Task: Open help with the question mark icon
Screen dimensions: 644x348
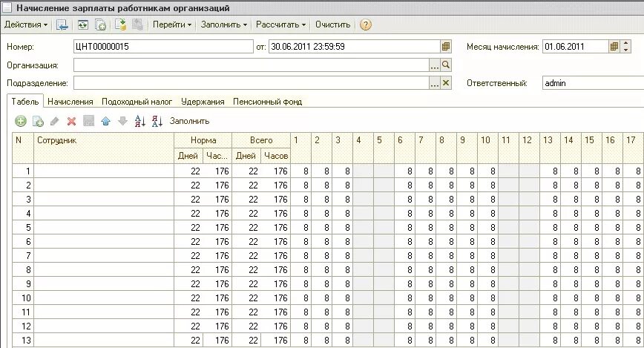Action: (366, 24)
